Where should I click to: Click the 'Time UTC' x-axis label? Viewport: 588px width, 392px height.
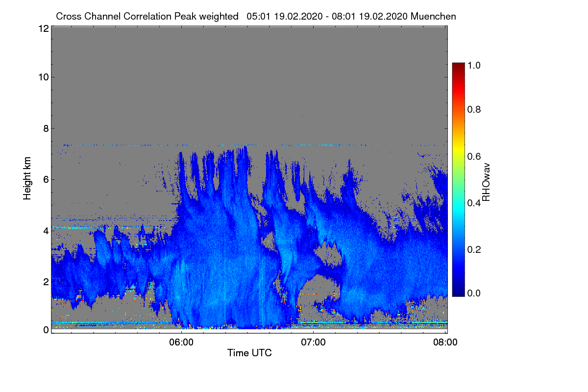[249, 353]
